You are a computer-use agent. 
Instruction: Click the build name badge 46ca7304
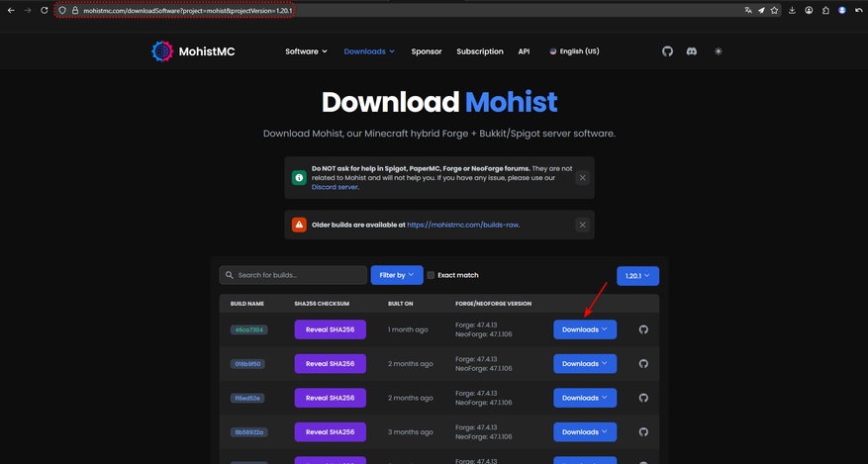[x=249, y=329]
